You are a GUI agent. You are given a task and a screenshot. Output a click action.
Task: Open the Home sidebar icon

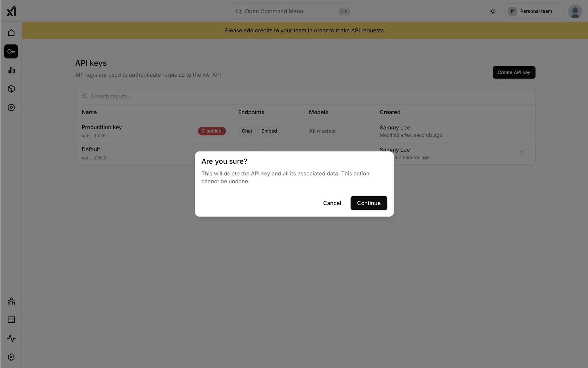click(11, 33)
